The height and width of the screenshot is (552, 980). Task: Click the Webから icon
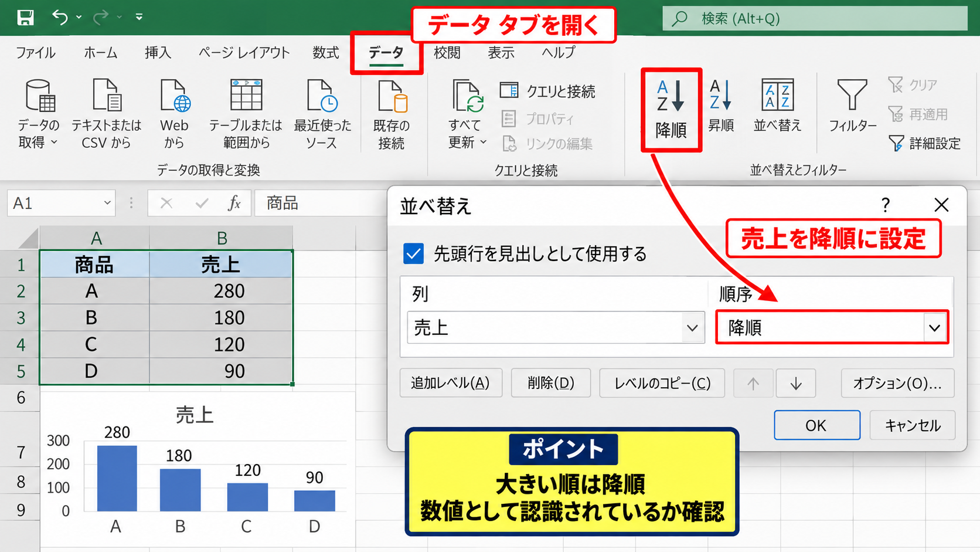point(175,96)
